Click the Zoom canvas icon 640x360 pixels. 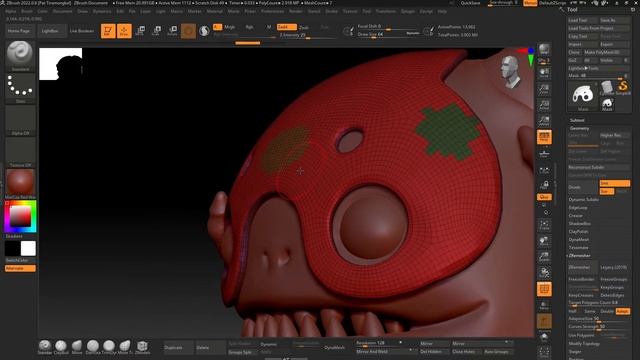tap(544, 89)
